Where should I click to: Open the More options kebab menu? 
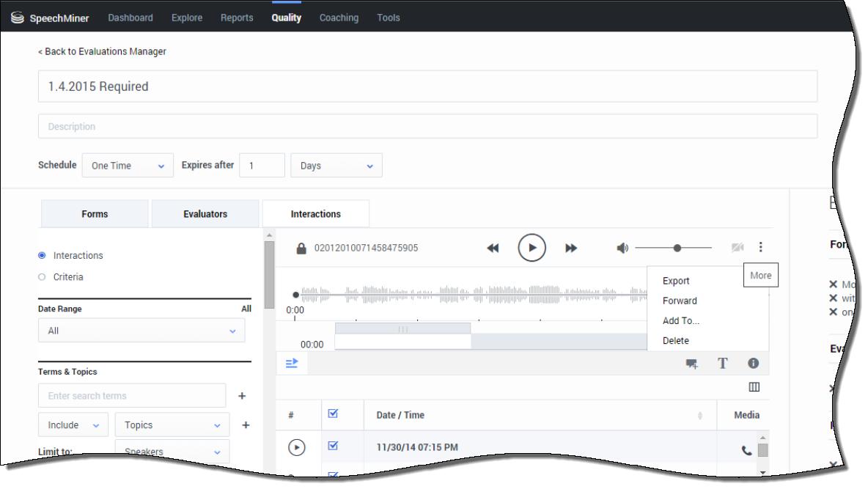tap(760, 248)
